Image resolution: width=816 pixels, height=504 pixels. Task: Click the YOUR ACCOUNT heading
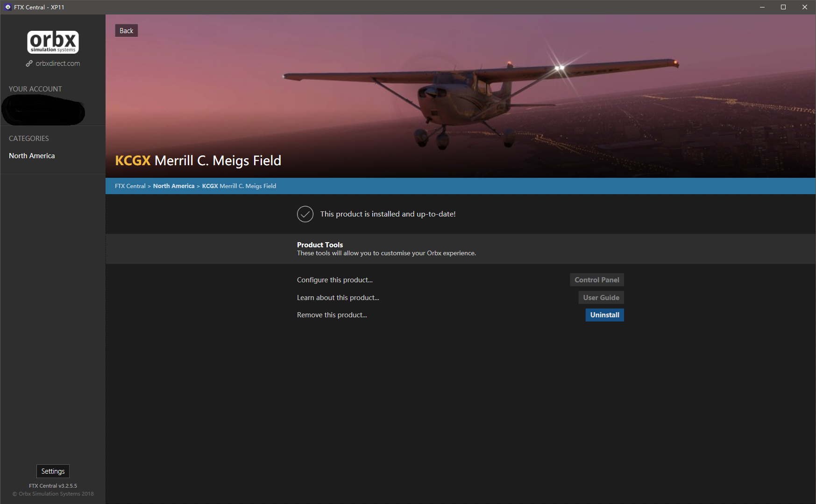(x=35, y=89)
